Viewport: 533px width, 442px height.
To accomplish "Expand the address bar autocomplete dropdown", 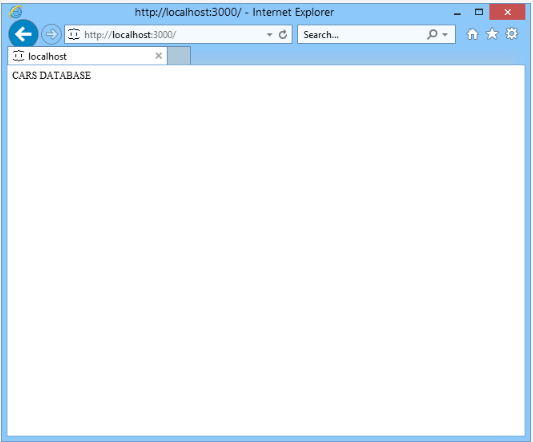I will [270, 34].
